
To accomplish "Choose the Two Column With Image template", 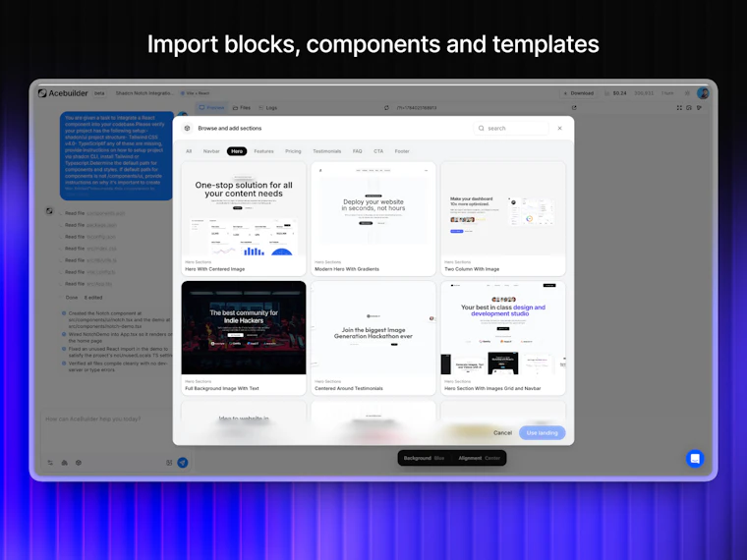I will [503, 218].
